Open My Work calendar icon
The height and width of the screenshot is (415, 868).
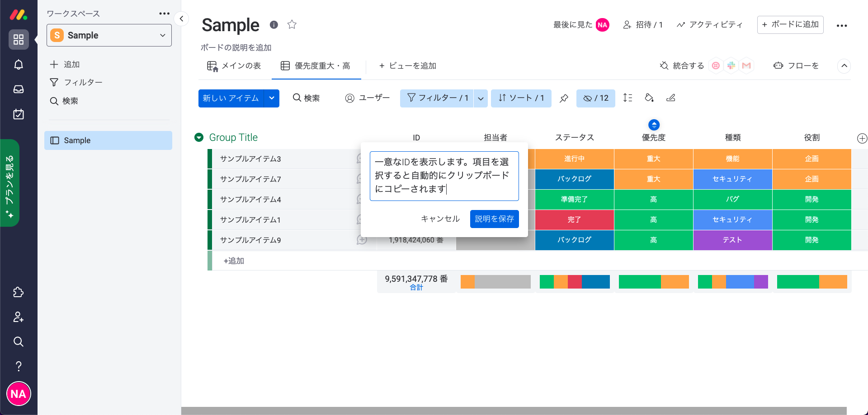coord(19,114)
